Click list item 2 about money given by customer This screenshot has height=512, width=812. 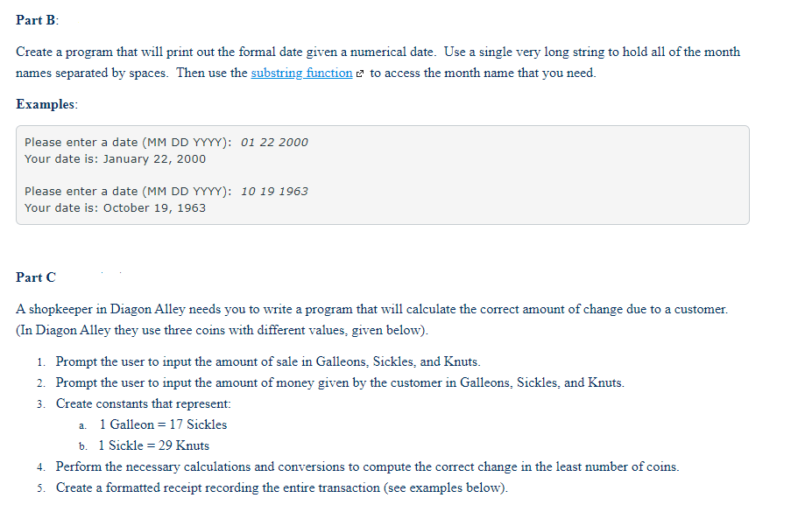pyautogui.click(x=340, y=382)
